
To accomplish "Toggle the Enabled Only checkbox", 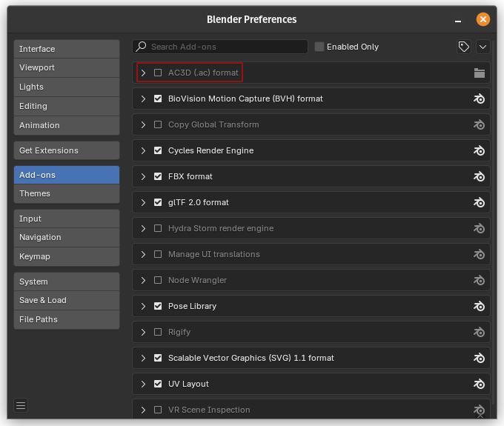I will click(319, 47).
